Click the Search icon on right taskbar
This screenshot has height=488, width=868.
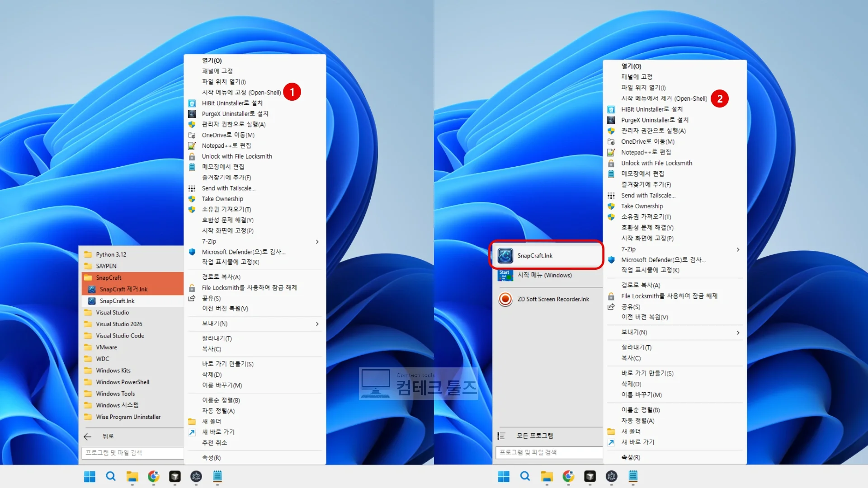point(525,476)
